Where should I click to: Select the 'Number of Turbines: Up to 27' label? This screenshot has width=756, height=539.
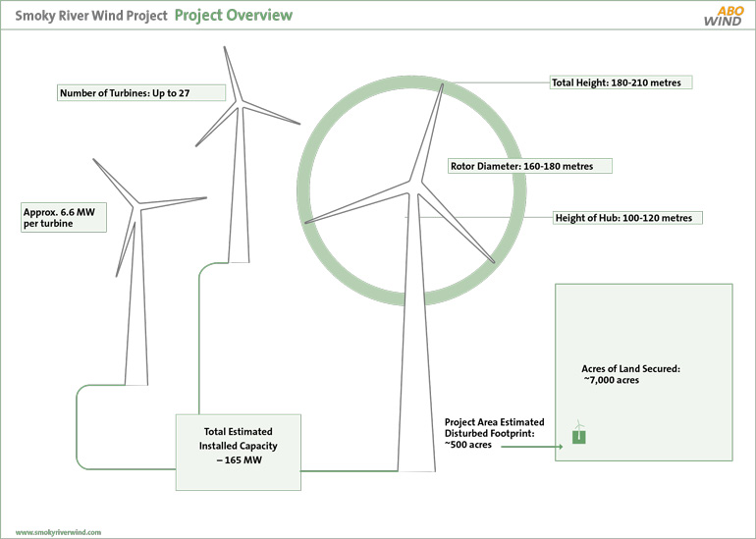pyautogui.click(x=141, y=92)
